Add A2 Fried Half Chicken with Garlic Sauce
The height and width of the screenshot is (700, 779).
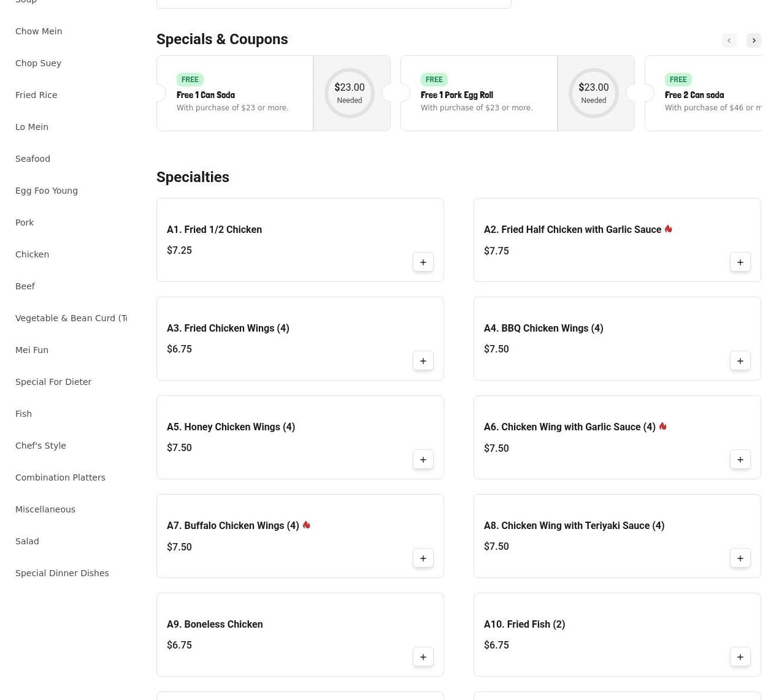[740, 262]
